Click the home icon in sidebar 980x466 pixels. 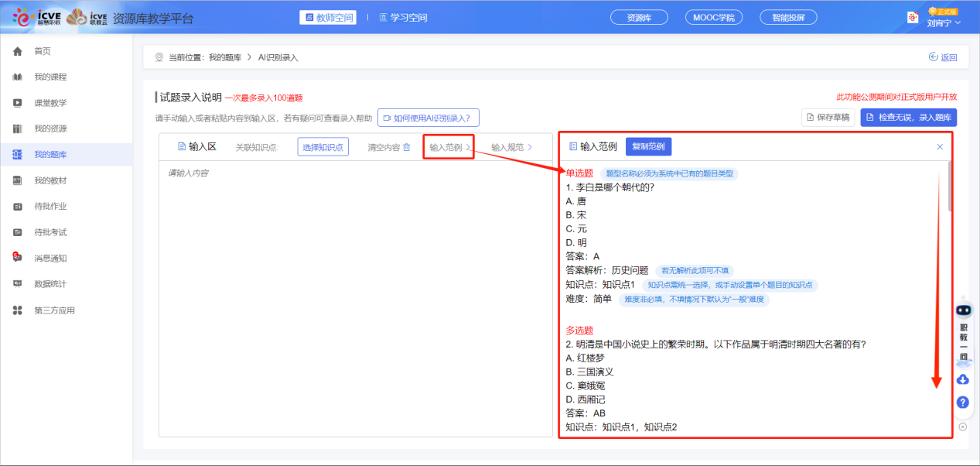pyautogui.click(x=17, y=51)
